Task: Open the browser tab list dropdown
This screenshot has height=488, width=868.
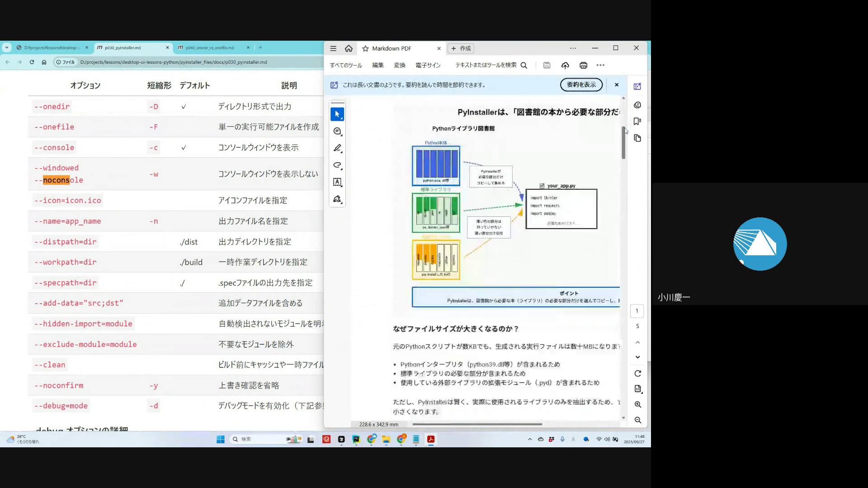Action: (x=7, y=47)
